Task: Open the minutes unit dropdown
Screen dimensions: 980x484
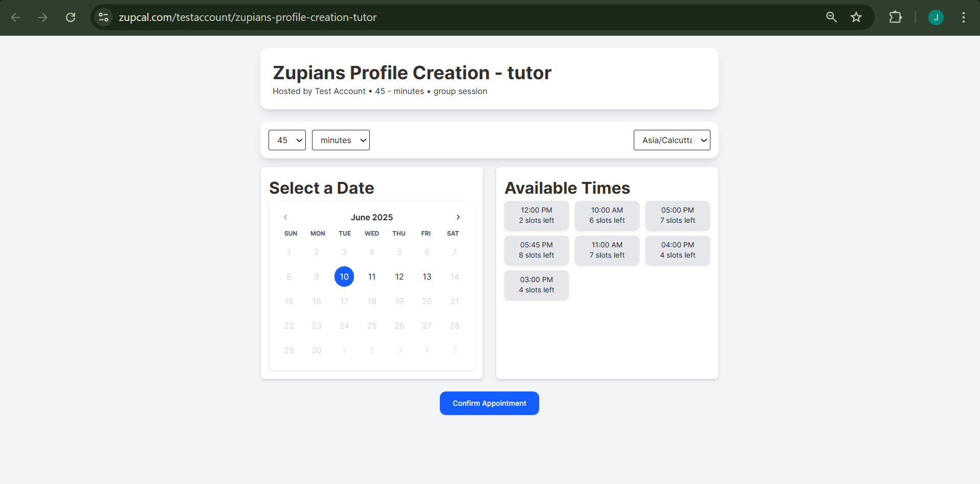Action: tap(341, 140)
